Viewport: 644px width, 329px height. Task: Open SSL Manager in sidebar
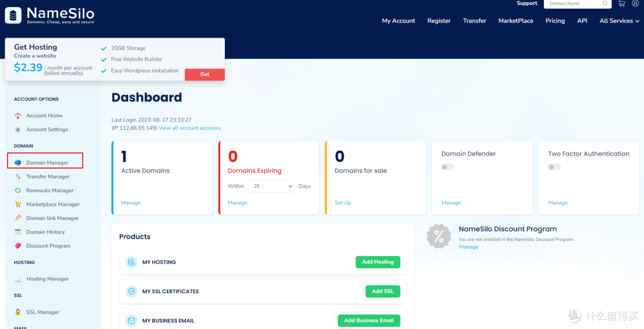[x=43, y=312]
